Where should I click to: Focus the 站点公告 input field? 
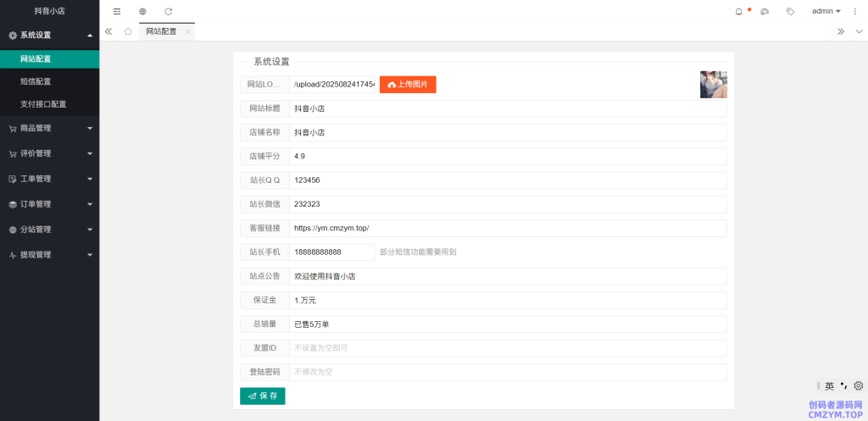(x=508, y=277)
